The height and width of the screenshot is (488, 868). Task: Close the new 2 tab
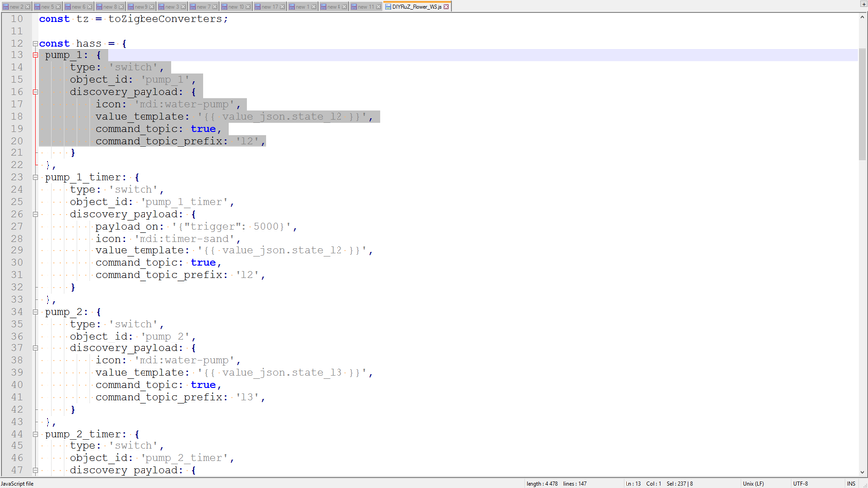[x=27, y=7]
